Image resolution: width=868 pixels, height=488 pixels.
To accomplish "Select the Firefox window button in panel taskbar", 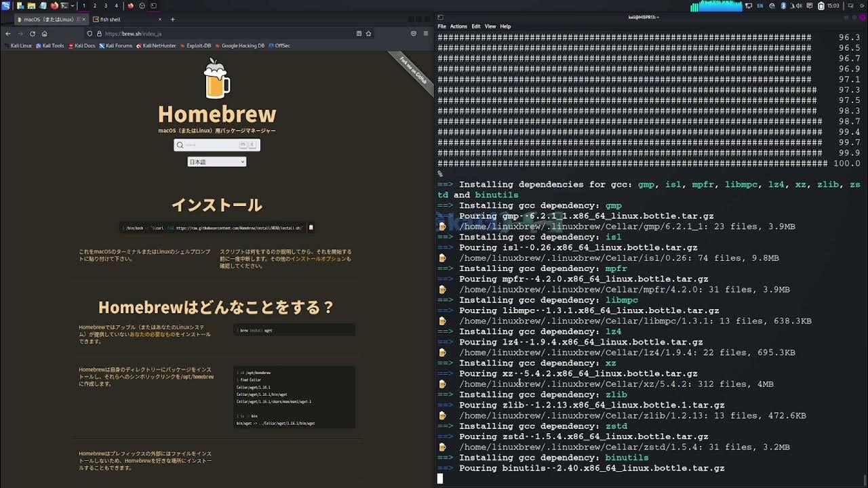I will (131, 5).
